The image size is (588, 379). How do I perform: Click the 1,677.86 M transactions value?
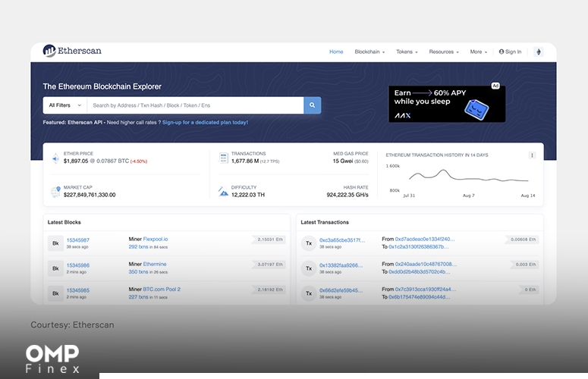245,161
